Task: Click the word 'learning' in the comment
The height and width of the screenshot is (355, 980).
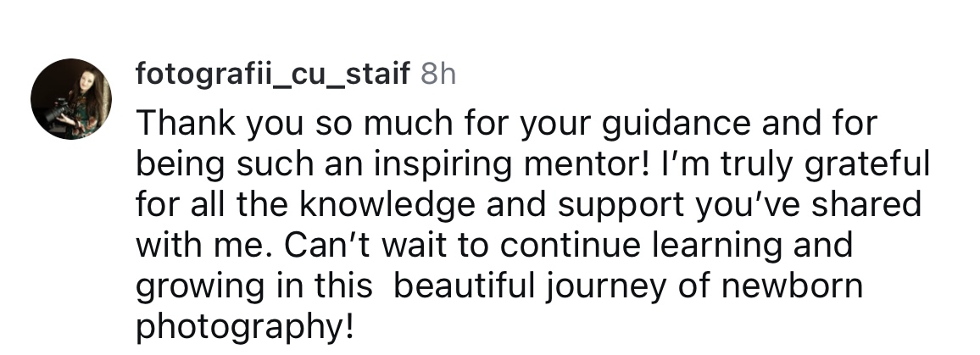Action: tap(718, 246)
